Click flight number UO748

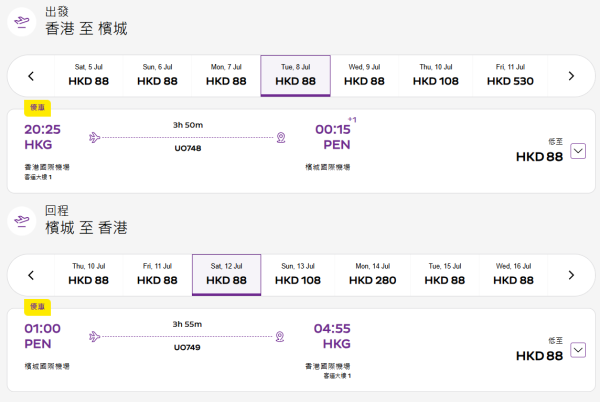tap(188, 148)
